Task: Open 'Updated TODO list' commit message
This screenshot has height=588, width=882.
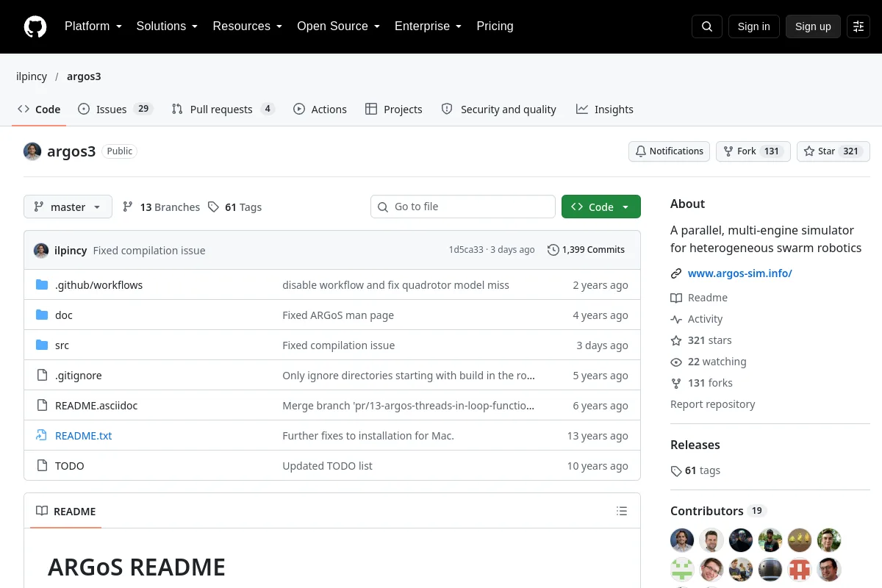Action: click(x=327, y=466)
